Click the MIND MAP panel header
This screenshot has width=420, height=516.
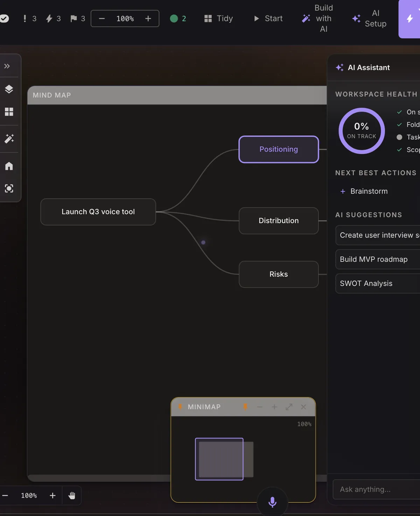(177, 95)
